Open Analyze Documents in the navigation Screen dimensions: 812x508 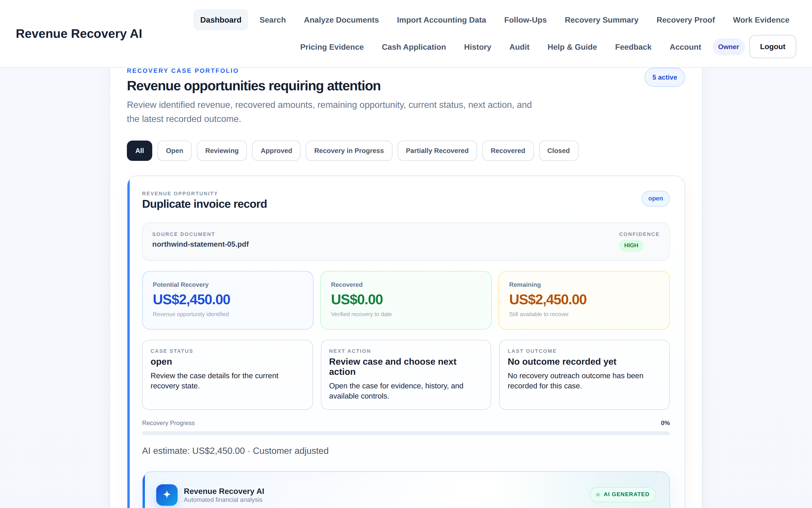pyautogui.click(x=341, y=20)
